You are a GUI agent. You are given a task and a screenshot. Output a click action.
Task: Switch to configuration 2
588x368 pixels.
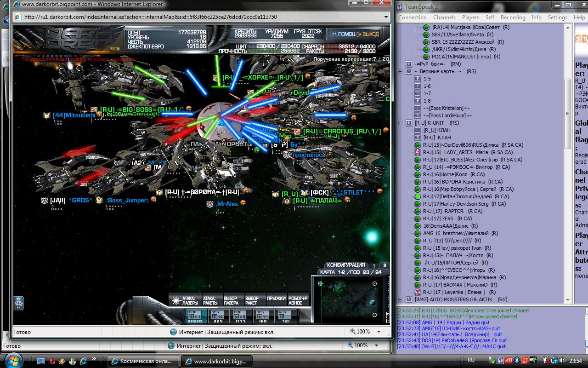(384, 265)
